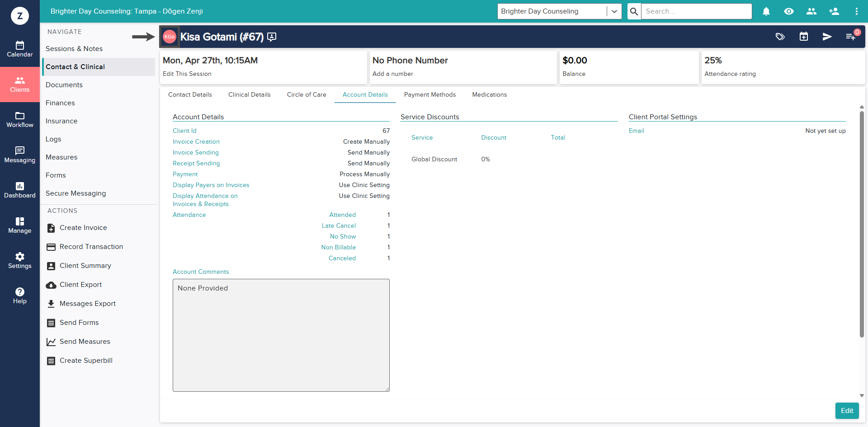Navigate to Sessions & Notes
The width and height of the screenshot is (868, 427).
99,49
